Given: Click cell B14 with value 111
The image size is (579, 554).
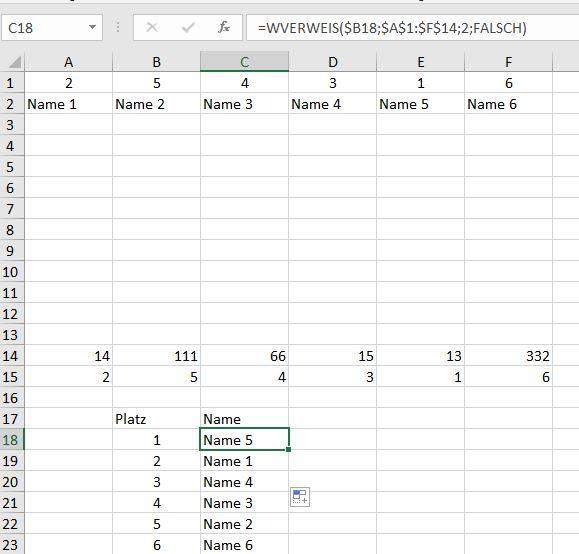Looking at the screenshot, I should pyautogui.click(x=157, y=356).
